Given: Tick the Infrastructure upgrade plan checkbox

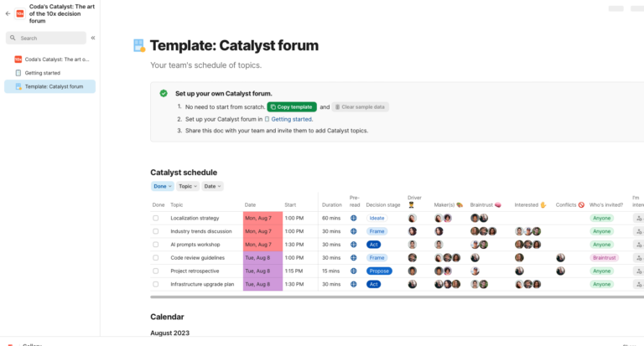Looking at the screenshot, I should click(x=155, y=285).
